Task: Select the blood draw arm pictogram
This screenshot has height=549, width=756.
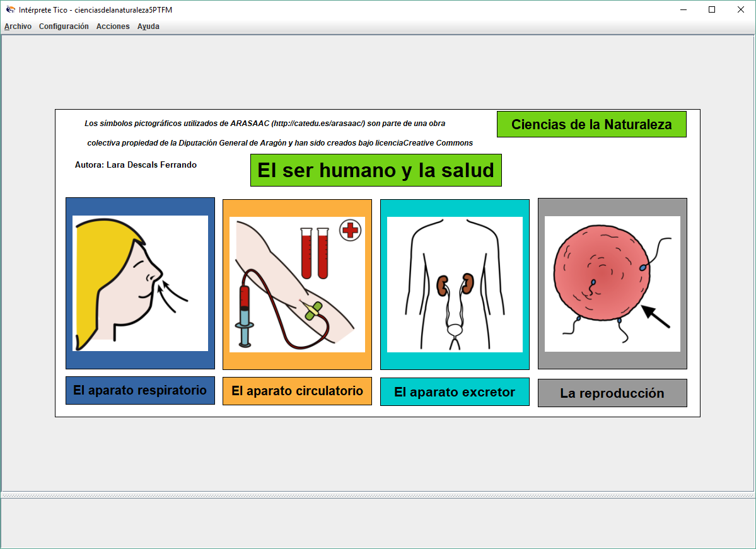Action: click(297, 284)
